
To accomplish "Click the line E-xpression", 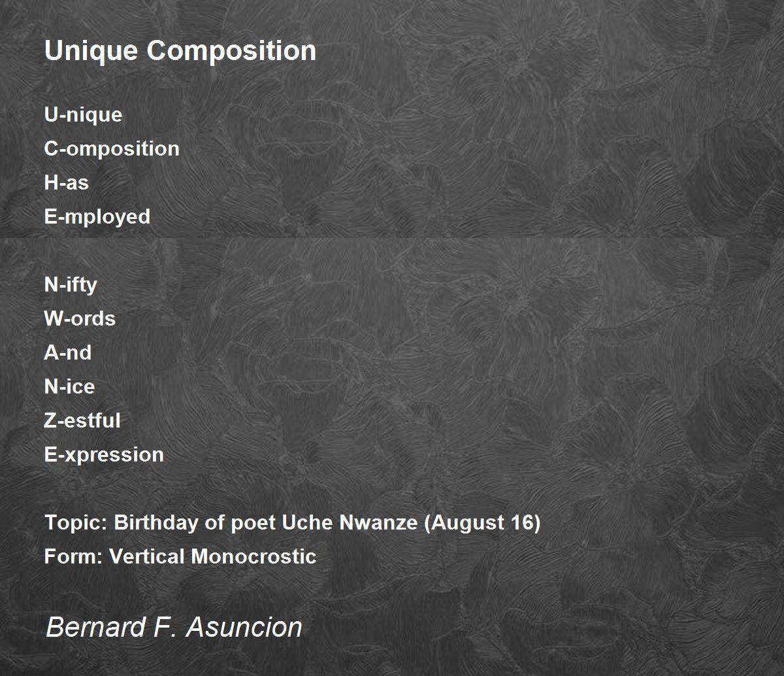I will [x=104, y=455].
